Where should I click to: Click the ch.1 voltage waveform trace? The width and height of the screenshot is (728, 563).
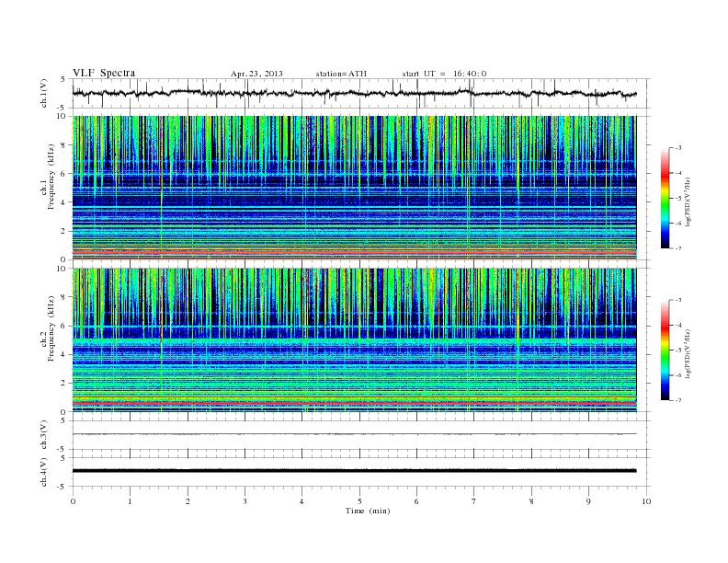click(354, 93)
